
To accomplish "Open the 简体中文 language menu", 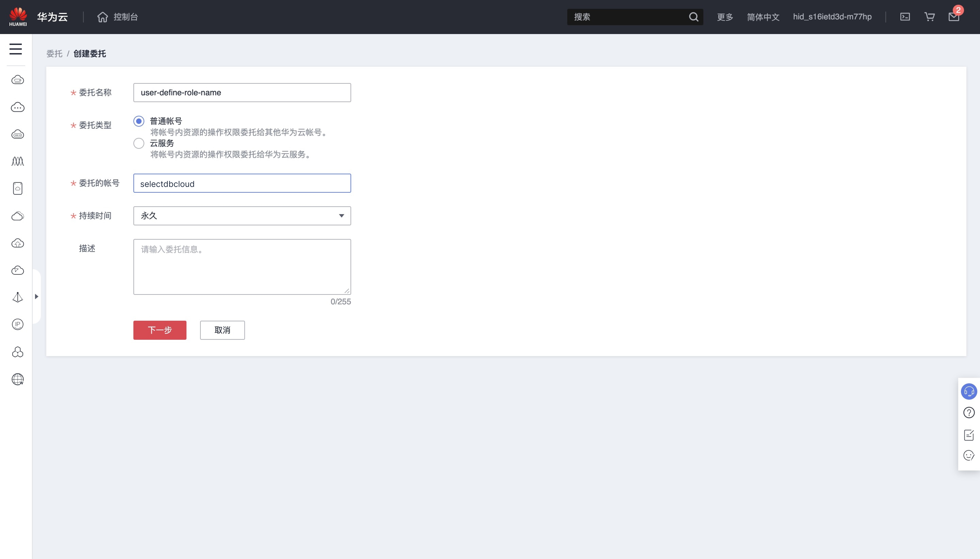I will pos(763,17).
